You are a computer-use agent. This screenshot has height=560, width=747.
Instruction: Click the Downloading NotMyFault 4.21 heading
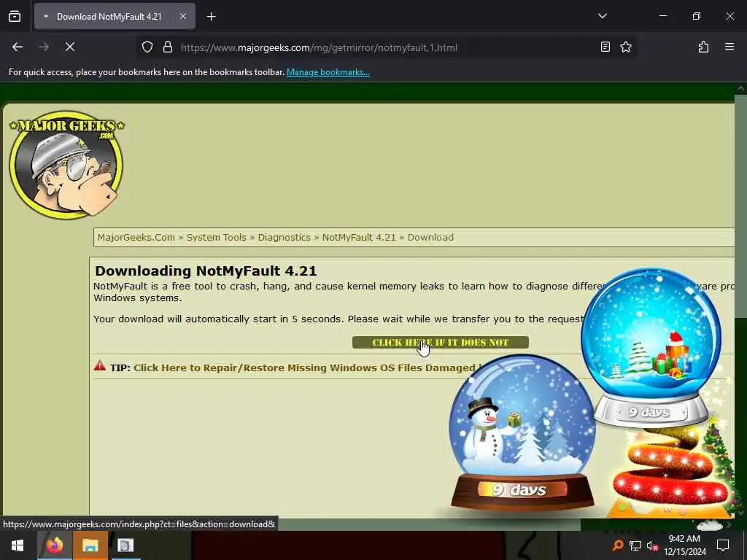pyautogui.click(x=206, y=271)
